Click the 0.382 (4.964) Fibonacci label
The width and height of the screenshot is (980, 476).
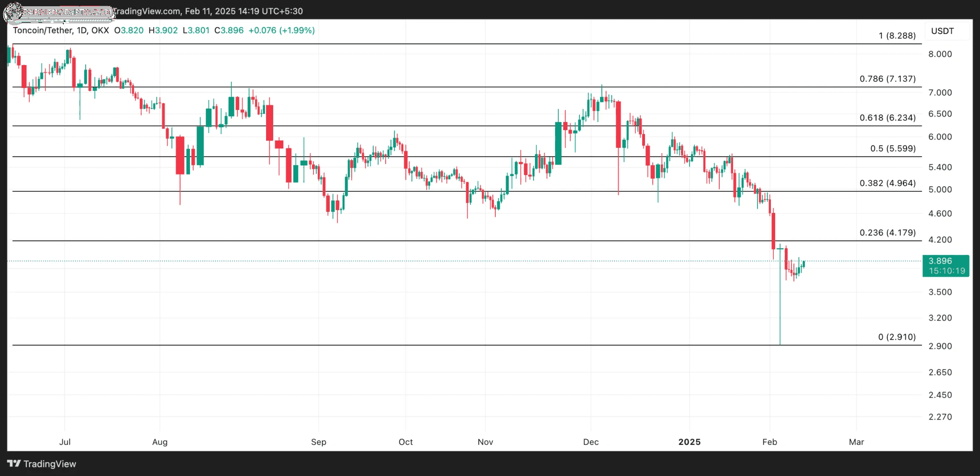(x=887, y=183)
